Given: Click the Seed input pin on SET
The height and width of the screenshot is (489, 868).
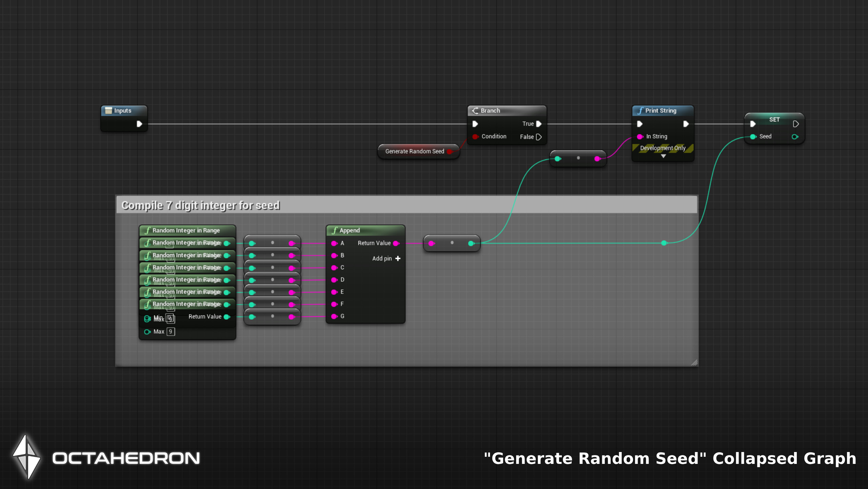Looking at the screenshot, I should (753, 136).
